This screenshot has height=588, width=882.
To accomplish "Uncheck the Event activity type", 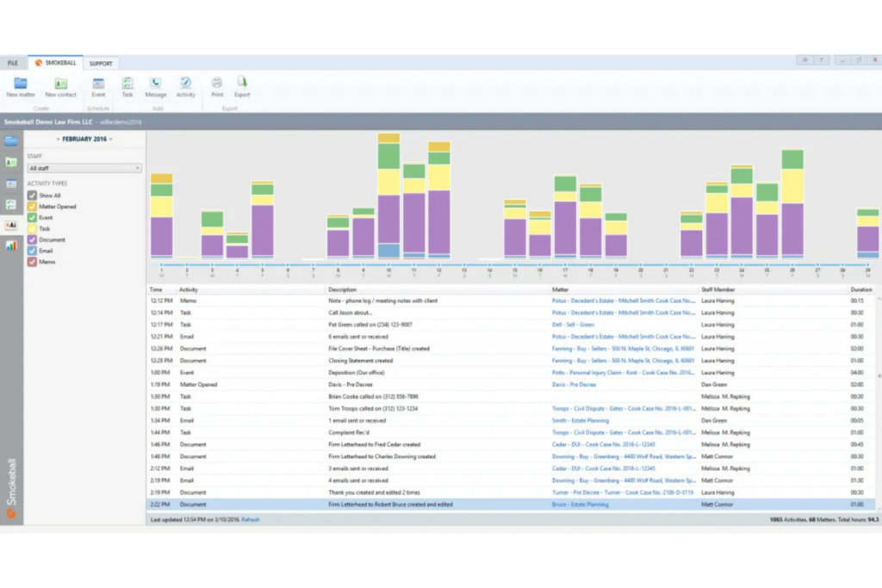I will click(x=32, y=218).
